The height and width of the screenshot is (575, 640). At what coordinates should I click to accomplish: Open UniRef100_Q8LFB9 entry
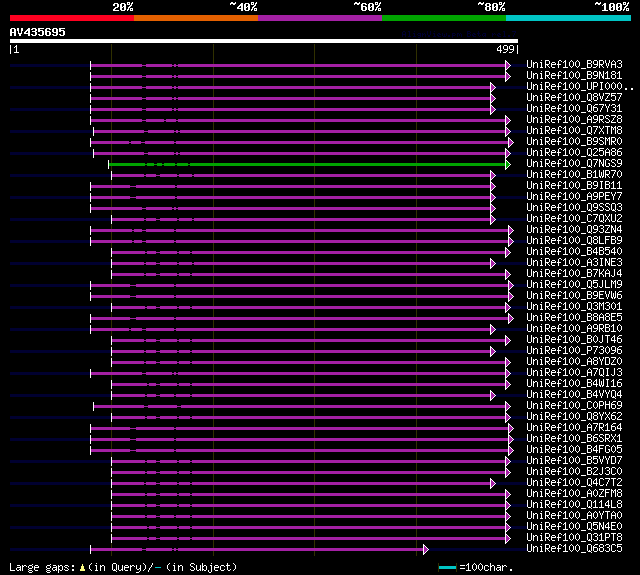point(574,241)
